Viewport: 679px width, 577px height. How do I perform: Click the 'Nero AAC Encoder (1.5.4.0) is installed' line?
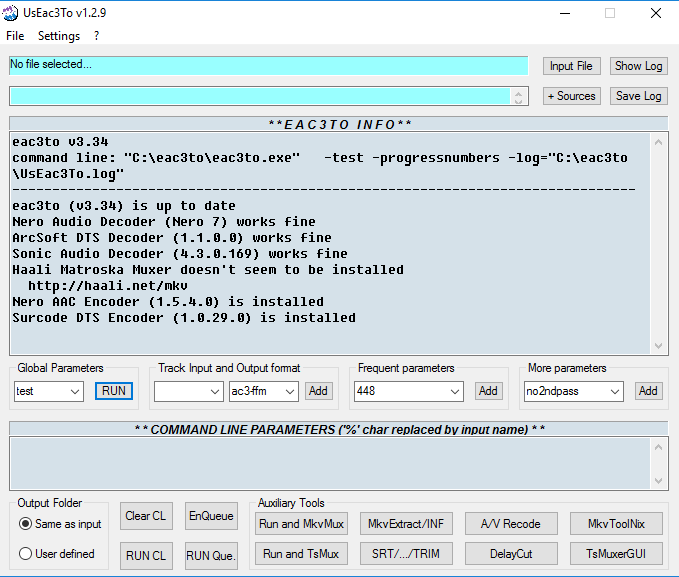[x=168, y=302]
